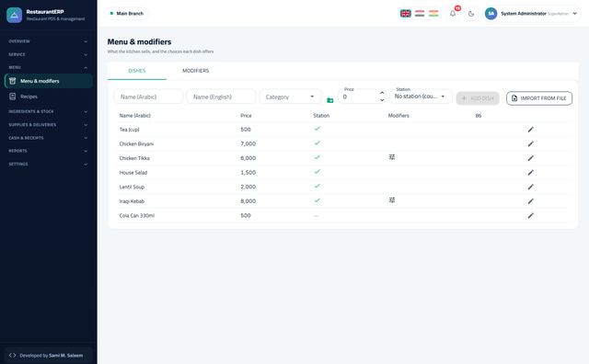The image size is (589, 364).
Task: Select the Cola Can 330ml row name
Action: pyautogui.click(x=137, y=215)
